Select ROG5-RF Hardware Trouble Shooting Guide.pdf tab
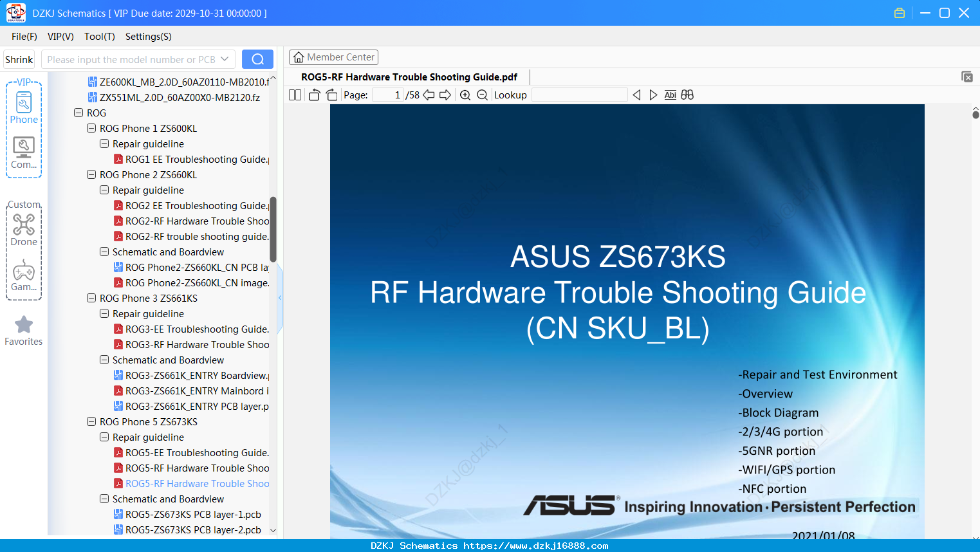The image size is (980, 552). pos(409,77)
